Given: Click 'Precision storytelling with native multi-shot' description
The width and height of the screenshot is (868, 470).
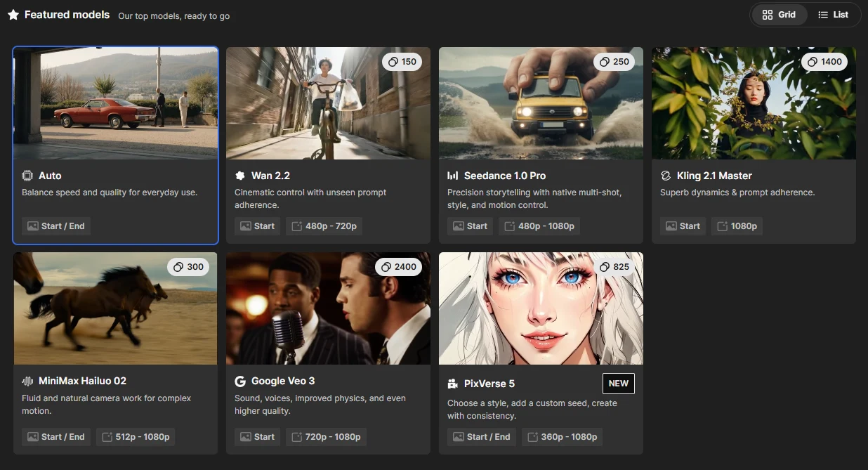Looking at the screenshot, I should click(534, 199).
